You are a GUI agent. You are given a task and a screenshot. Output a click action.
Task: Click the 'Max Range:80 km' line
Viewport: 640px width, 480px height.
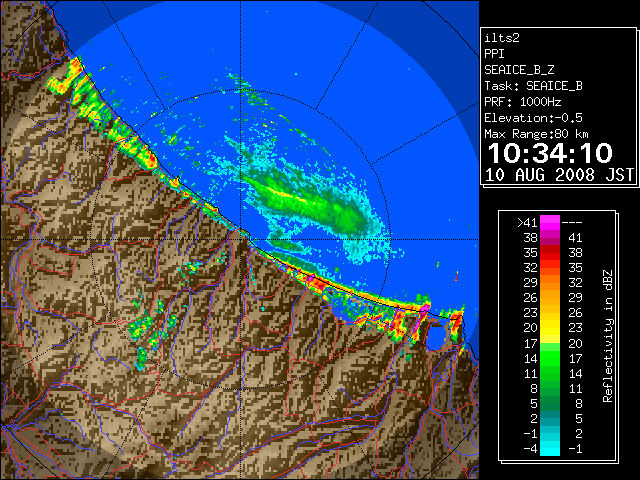tap(536, 134)
